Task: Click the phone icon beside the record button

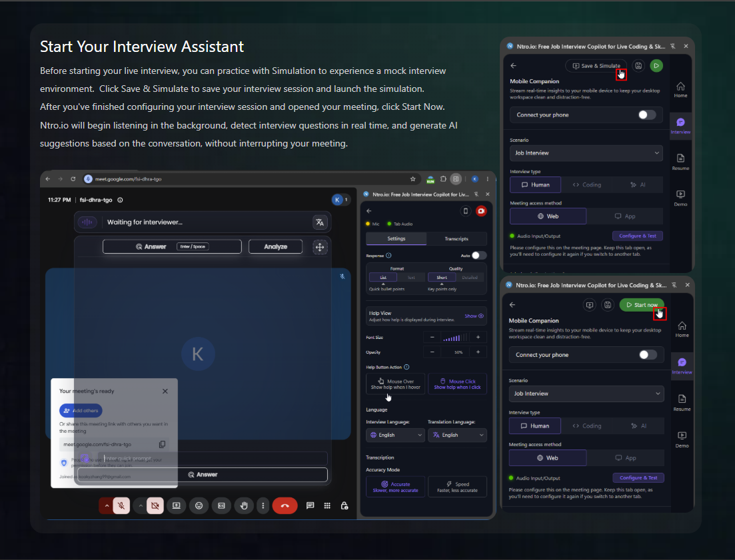Action: (466, 211)
